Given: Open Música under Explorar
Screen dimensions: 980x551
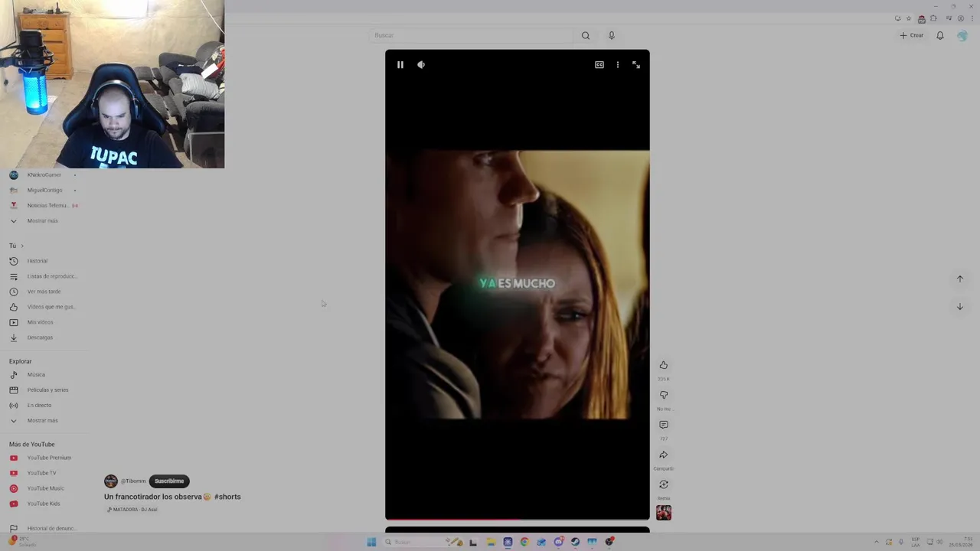Looking at the screenshot, I should (x=36, y=375).
